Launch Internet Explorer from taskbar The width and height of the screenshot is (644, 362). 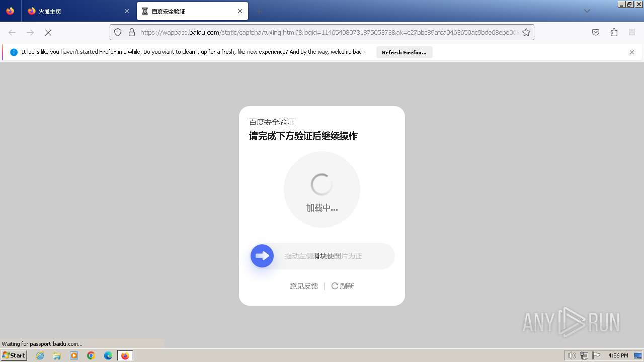click(40, 355)
